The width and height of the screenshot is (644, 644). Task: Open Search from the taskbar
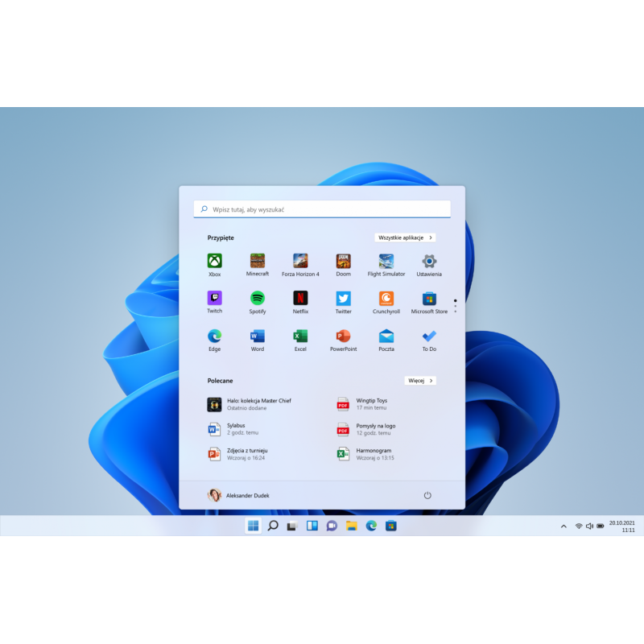273,526
